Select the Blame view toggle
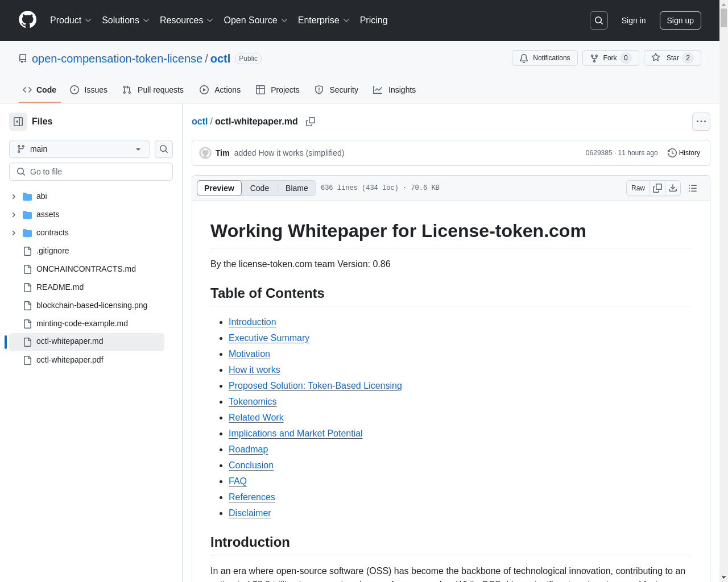The height and width of the screenshot is (582, 728). point(297,188)
